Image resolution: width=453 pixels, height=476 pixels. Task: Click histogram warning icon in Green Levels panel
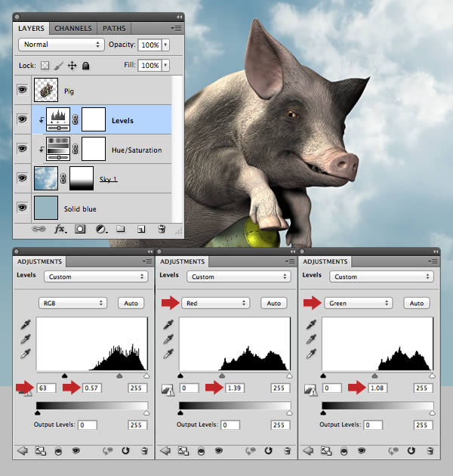[310, 390]
